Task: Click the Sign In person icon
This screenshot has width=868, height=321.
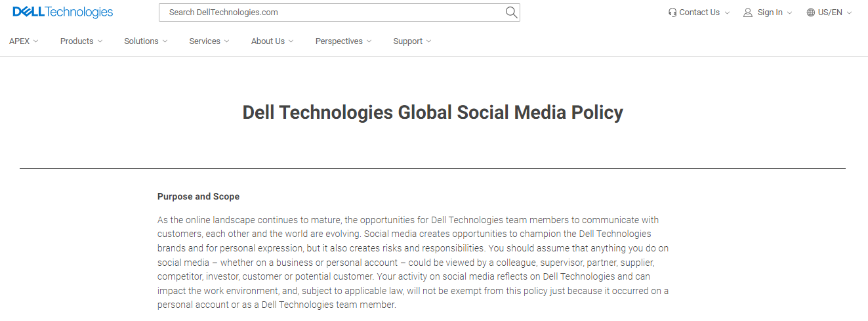Action: [x=748, y=12]
